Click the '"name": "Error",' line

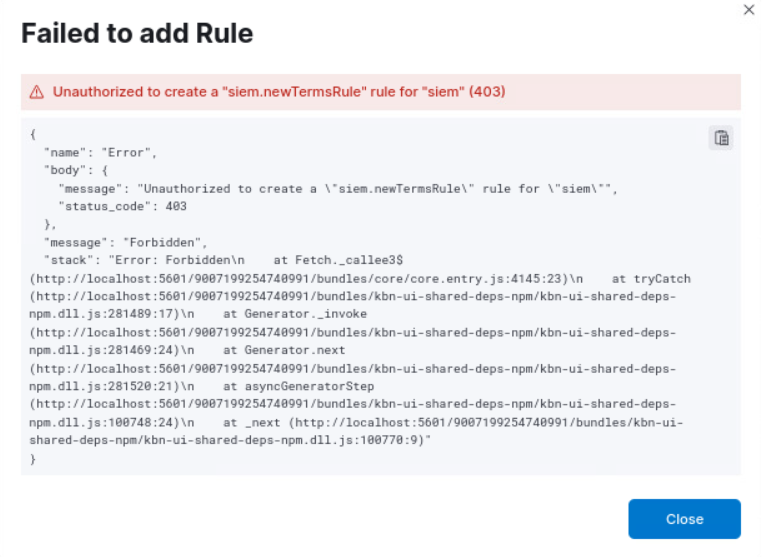(x=101, y=153)
